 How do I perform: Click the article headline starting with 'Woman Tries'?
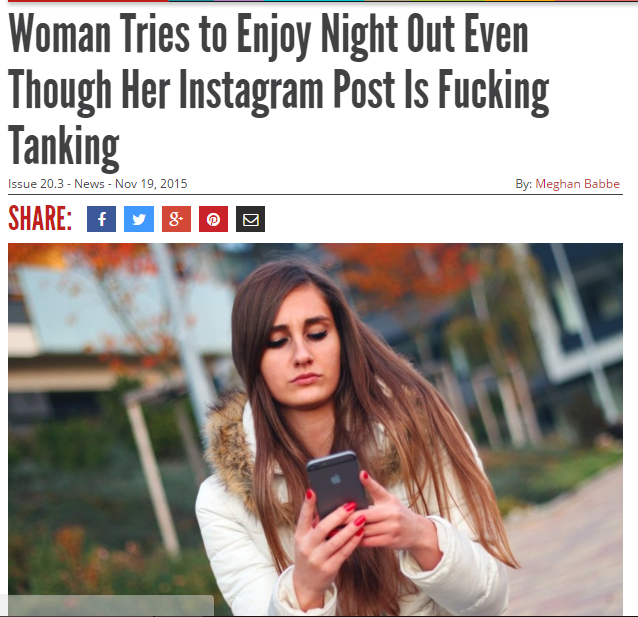pos(279,90)
